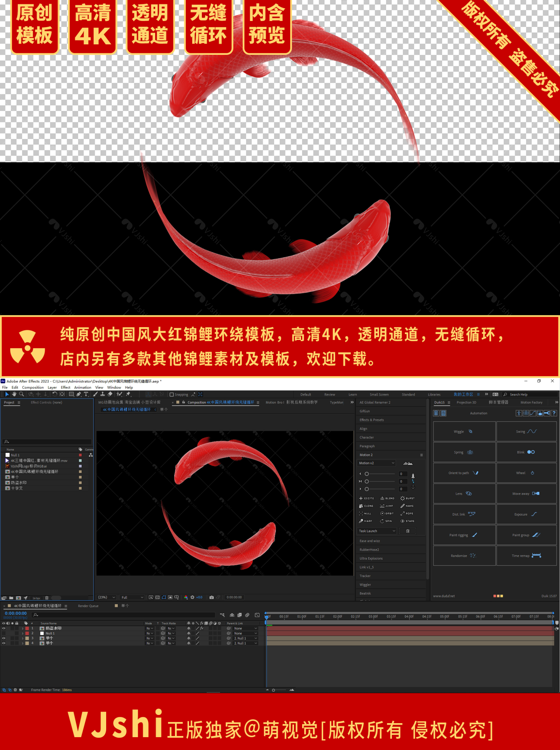Viewport: 560px width, 750px height.
Task: Open the Window menu
Action: [x=114, y=387]
